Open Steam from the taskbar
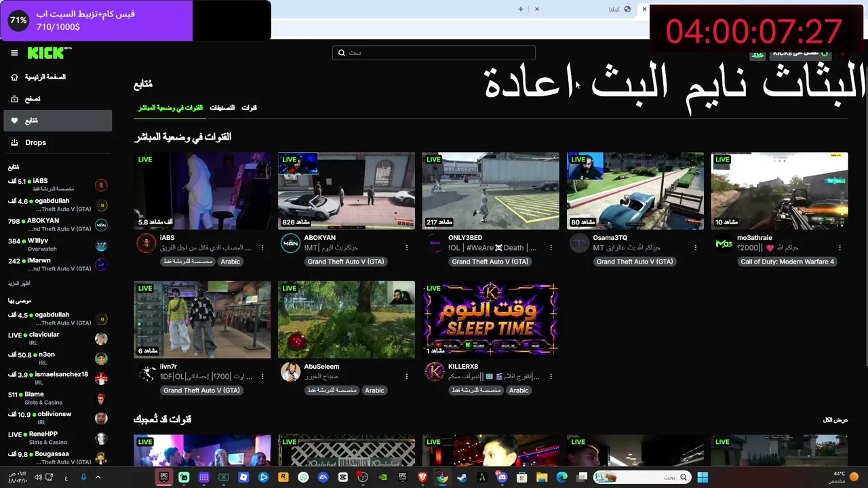The height and width of the screenshot is (488, 868). [462, 477]
